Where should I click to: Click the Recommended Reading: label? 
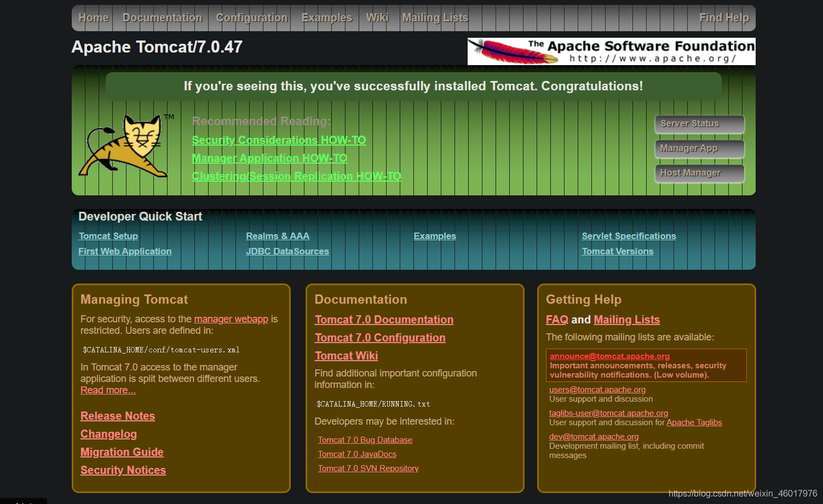coord(261,121)
